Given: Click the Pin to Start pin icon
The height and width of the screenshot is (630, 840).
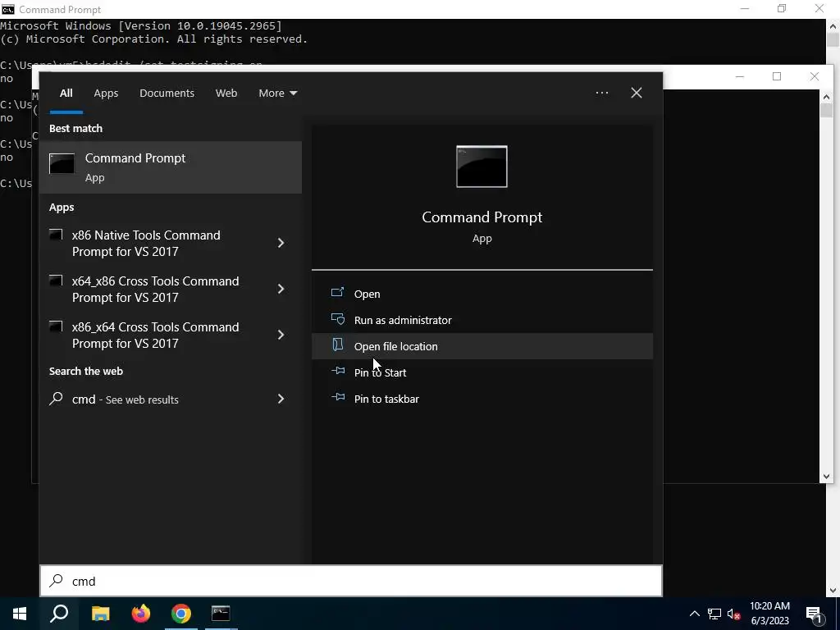Looking at the screenshot, I should (338, 371).
